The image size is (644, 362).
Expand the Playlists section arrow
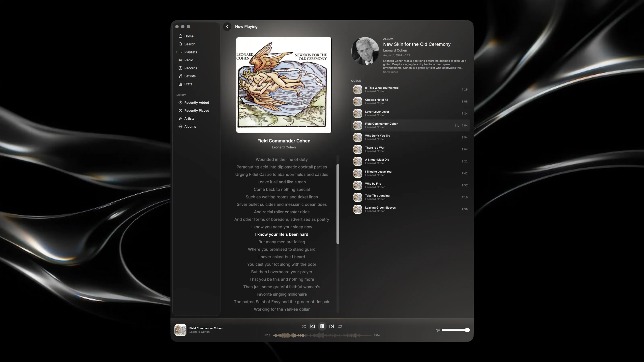tap(176, 52)
